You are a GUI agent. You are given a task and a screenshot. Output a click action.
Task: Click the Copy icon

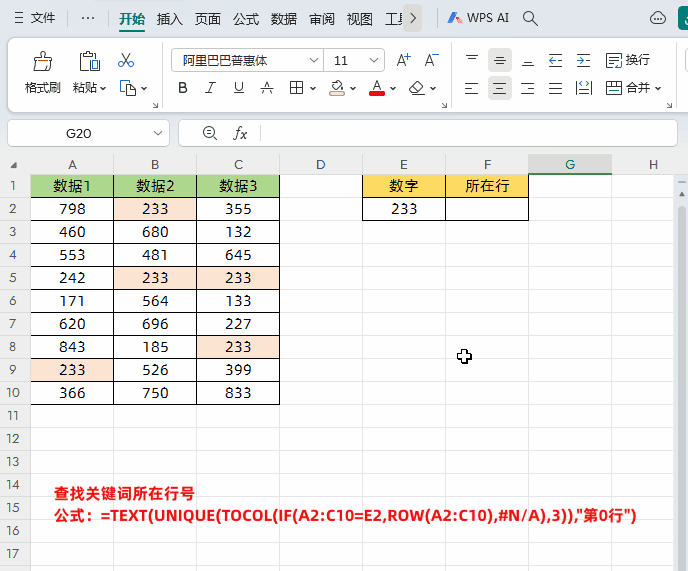128,88
